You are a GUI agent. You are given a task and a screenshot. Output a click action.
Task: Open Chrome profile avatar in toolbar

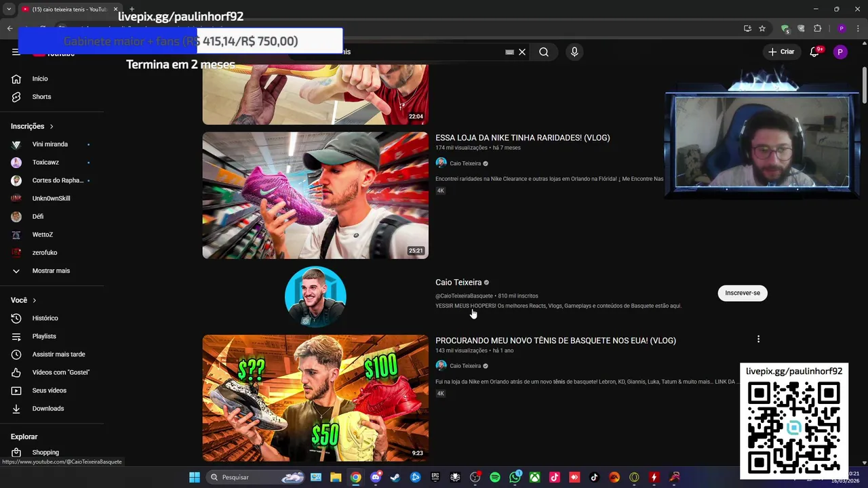(x=842, y=28)
